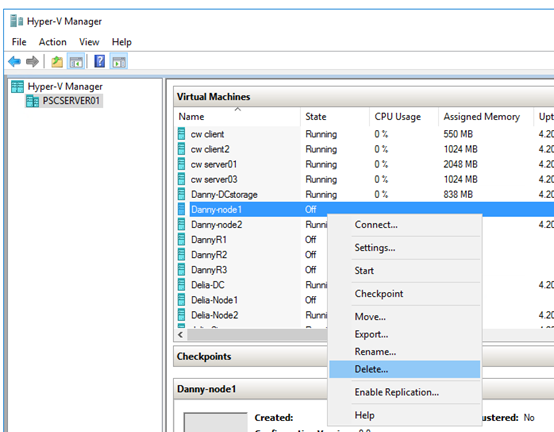Open the File menu
The height and width of the screenshot is (432, 554).
(19, 42)
